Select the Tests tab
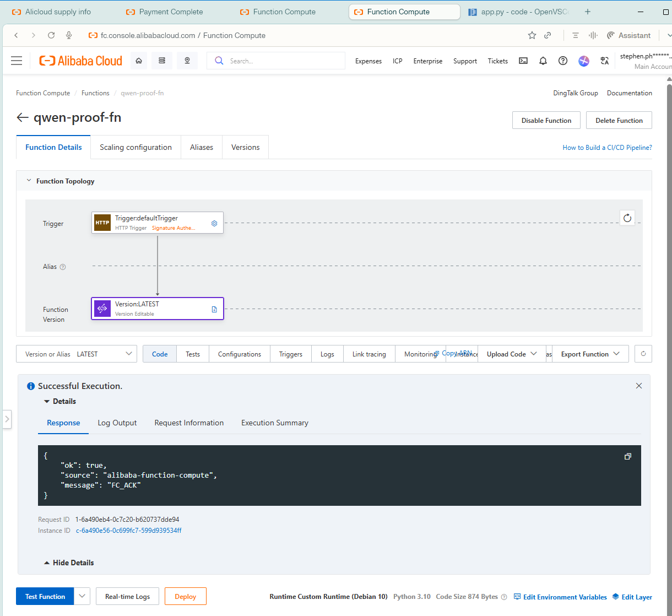The height and width of the screenshot is (616, 672). tap(193, 354)
